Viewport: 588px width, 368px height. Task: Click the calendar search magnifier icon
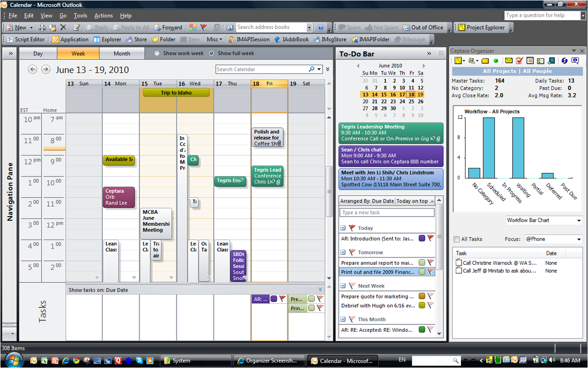tap(312, 69)
